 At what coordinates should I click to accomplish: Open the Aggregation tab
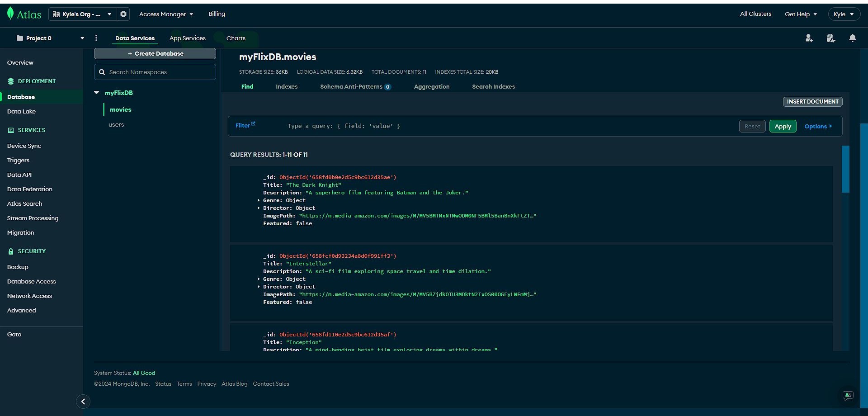[432, 86]
